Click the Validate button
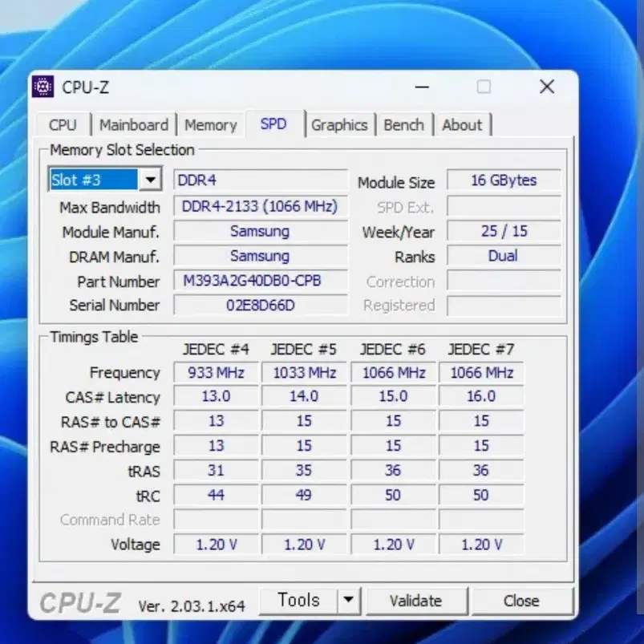Screen dimensions: 644x644 (x=416, y=601)
